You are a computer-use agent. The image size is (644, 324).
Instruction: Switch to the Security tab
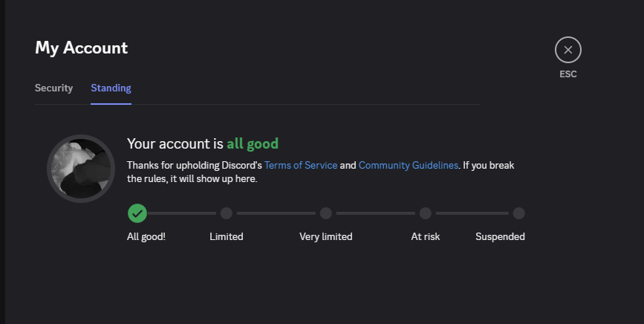[53, 88]
